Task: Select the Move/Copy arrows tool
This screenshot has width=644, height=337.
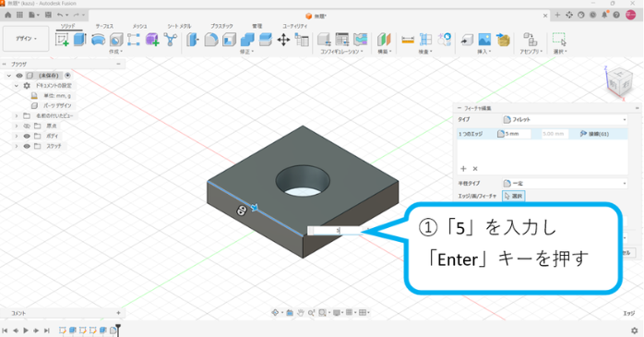Action: (283, 40)
